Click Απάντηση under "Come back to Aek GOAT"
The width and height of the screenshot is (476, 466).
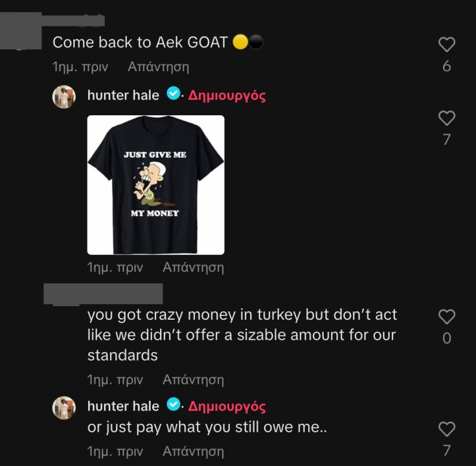point(158,66)
